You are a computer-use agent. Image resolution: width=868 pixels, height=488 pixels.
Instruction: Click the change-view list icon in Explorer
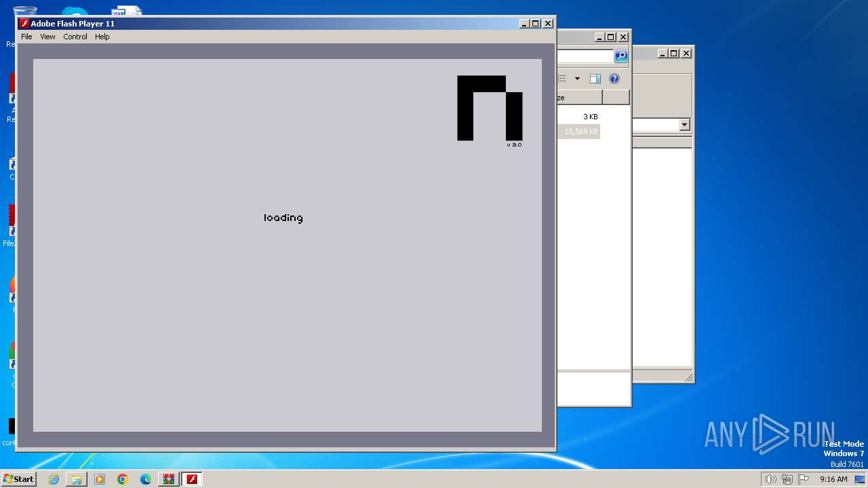point(562,79)
